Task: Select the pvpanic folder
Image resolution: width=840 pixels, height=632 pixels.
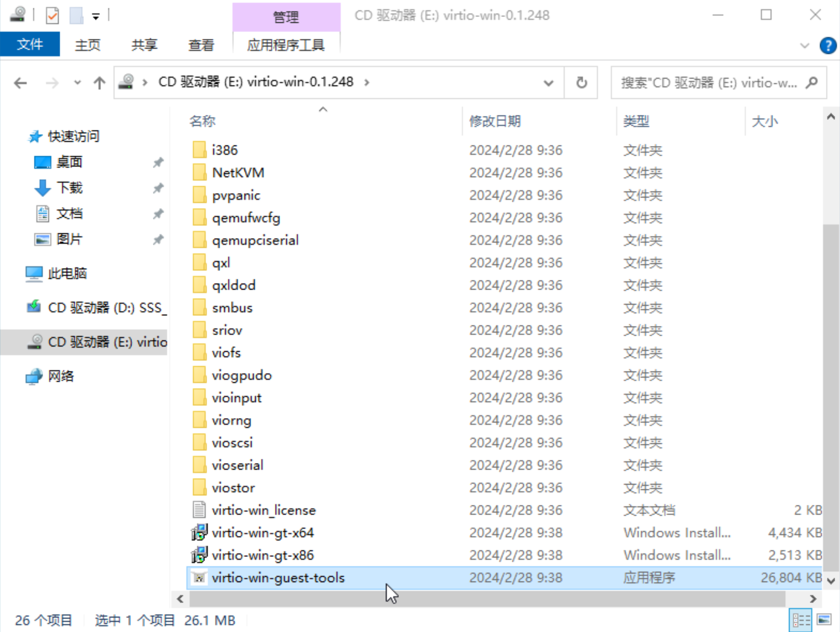Action: click(x=236, y=195)
